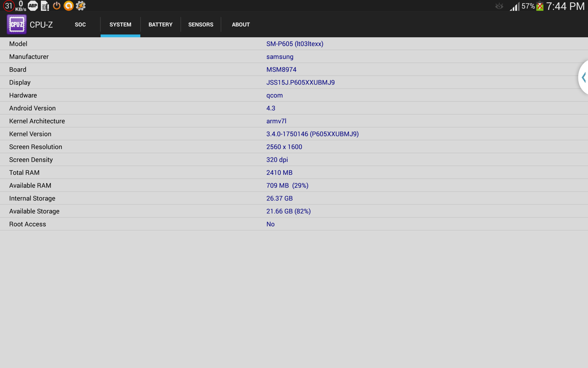
Task: Open the BATTERY tab
Action: (160, 25)
